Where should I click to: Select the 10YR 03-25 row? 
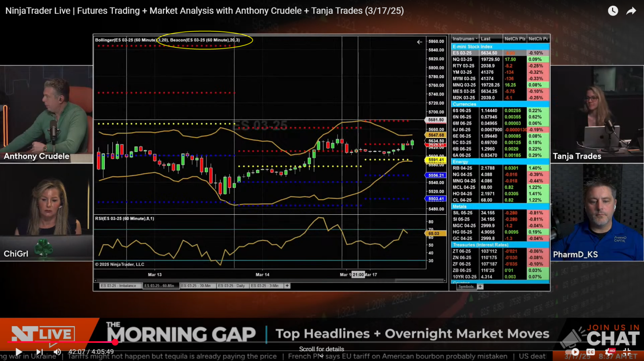click(500, 277)
